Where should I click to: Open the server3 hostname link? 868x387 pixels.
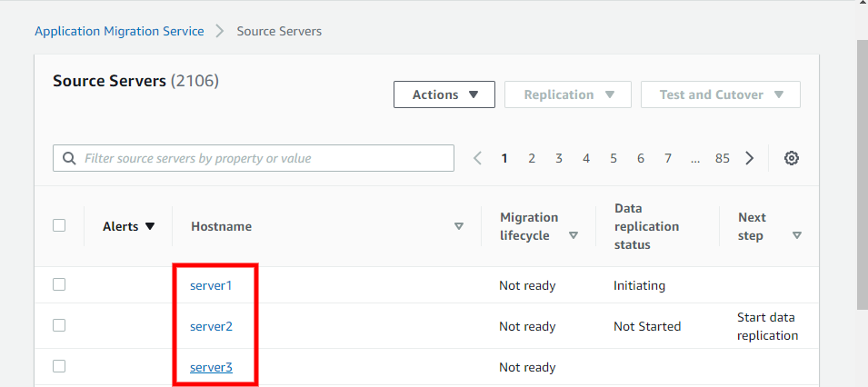211,368
